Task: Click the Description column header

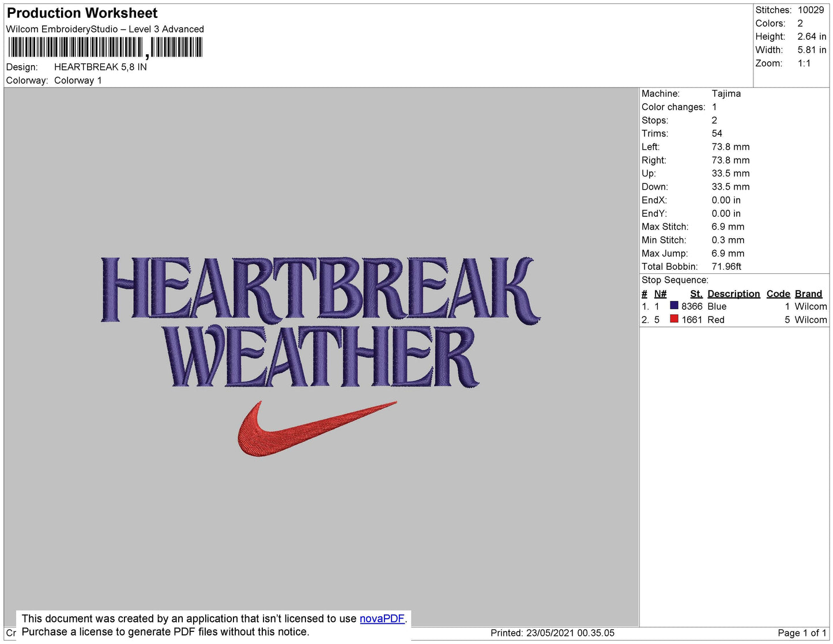Action: [734, 293]
